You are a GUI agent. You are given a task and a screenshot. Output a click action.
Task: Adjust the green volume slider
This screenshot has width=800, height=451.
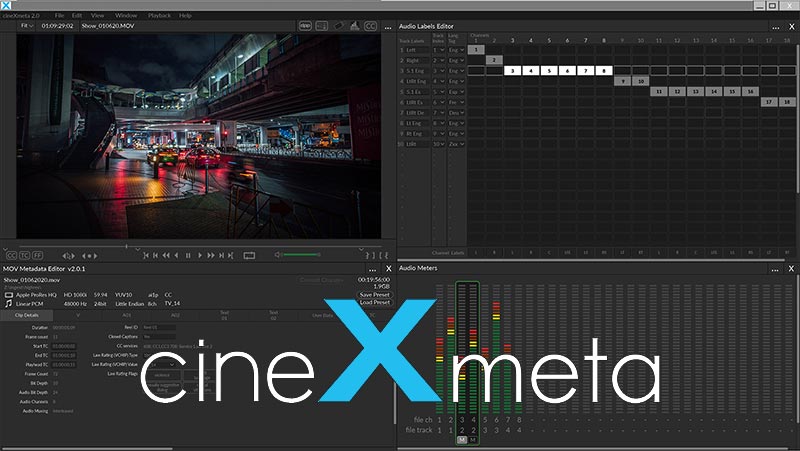(x=302, y=255)
